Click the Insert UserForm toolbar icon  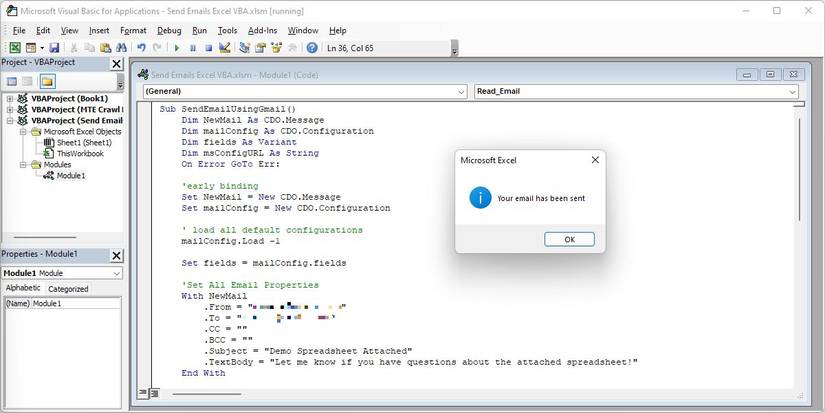coord(31,48)
